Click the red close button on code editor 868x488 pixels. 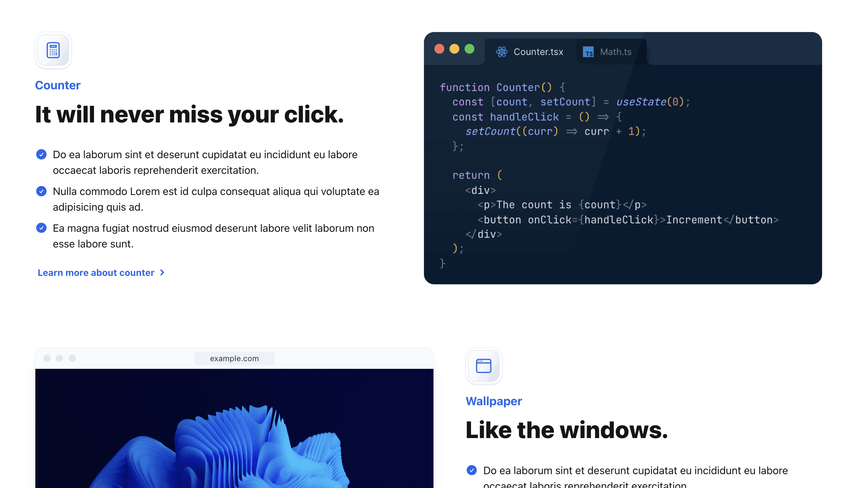click(x=440, y=50)
